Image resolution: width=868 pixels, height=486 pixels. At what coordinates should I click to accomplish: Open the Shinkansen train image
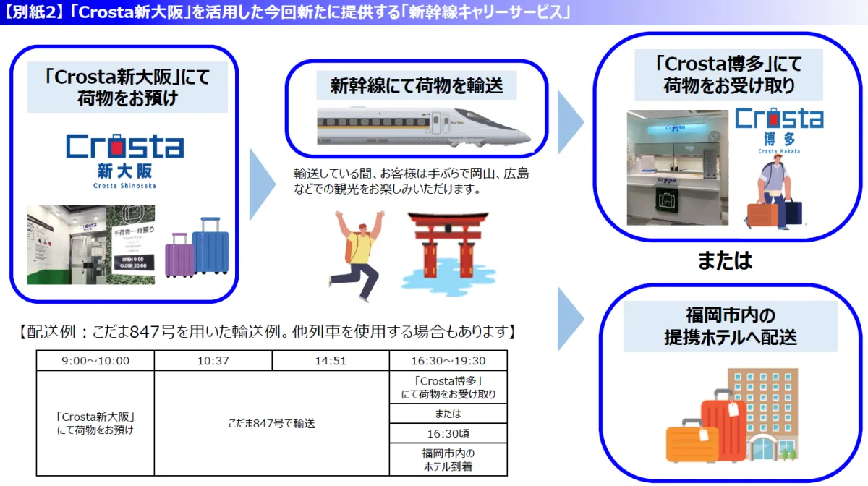tap(424, 127)
